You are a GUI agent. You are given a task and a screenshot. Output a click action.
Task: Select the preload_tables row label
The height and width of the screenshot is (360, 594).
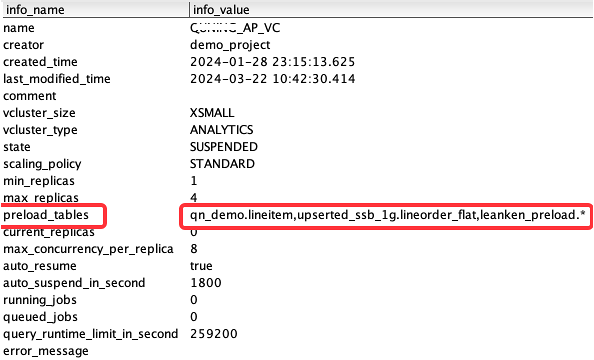(46, 215)
